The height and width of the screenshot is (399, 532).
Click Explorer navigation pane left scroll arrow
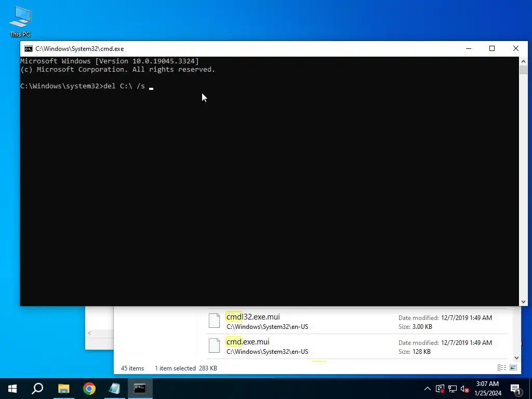tap(89, 333)
